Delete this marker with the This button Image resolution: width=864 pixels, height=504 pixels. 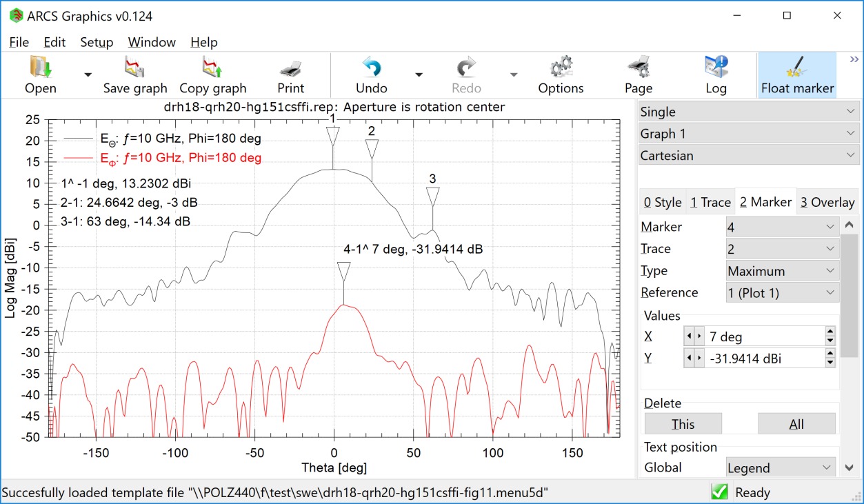pos(683,424)
